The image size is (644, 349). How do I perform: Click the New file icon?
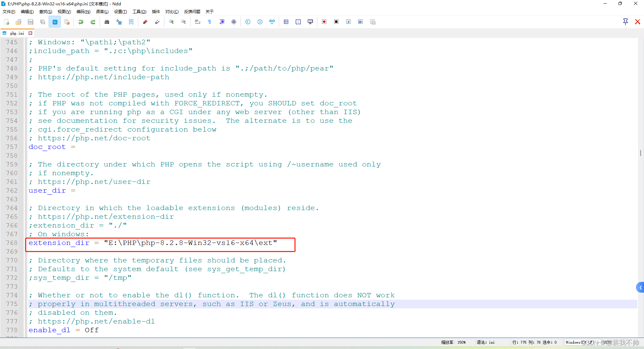(6, 22)
